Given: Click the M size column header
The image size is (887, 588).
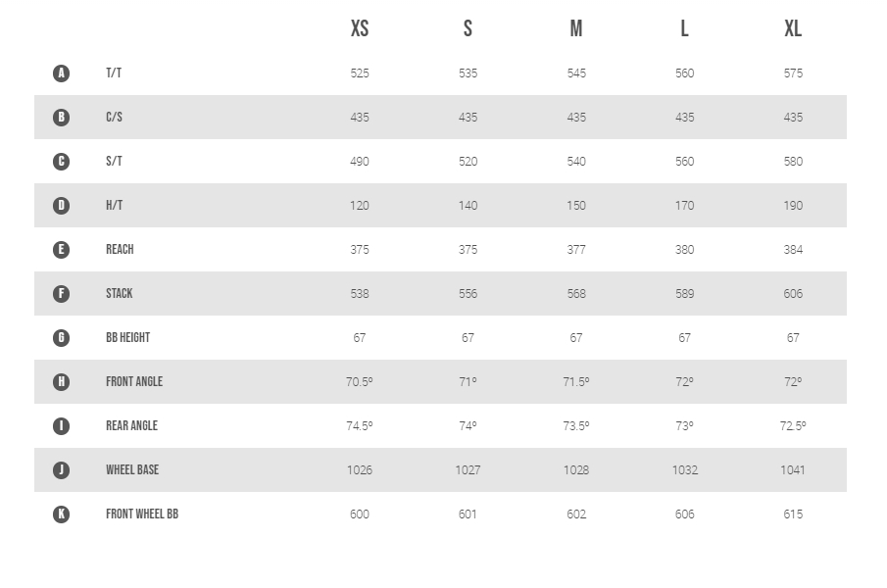Looking at the screenshot, I should coord(576,28).
